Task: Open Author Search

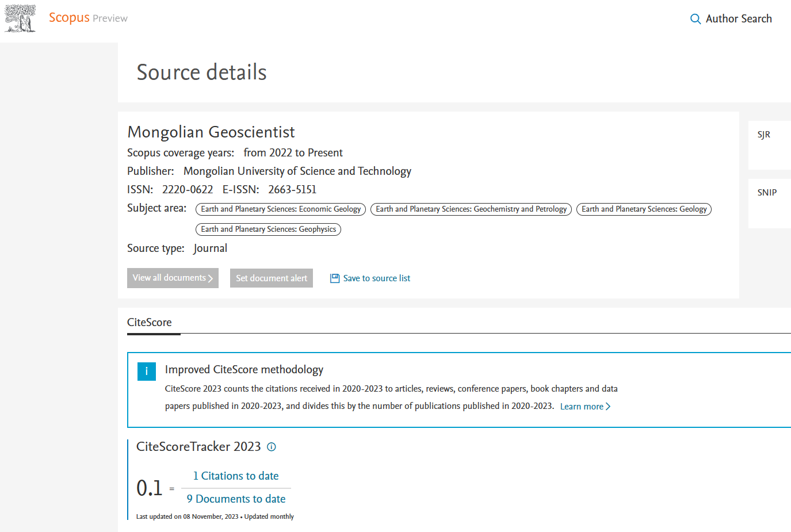Action: (739, 19)
